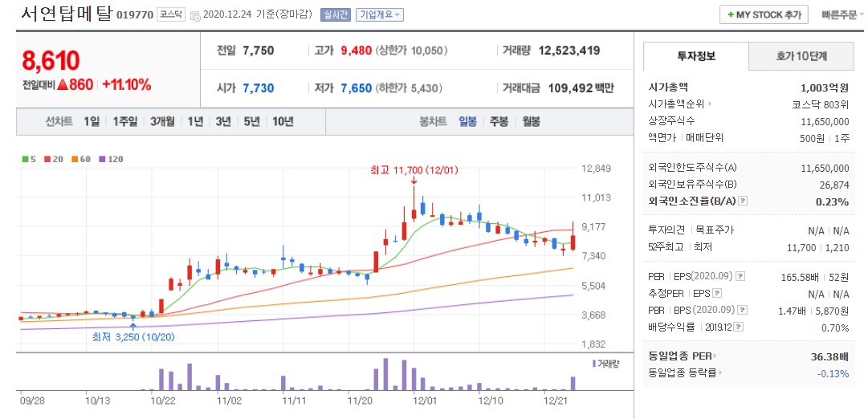
Task: Select the 5년 line chart period
Action: coord(251,122)
